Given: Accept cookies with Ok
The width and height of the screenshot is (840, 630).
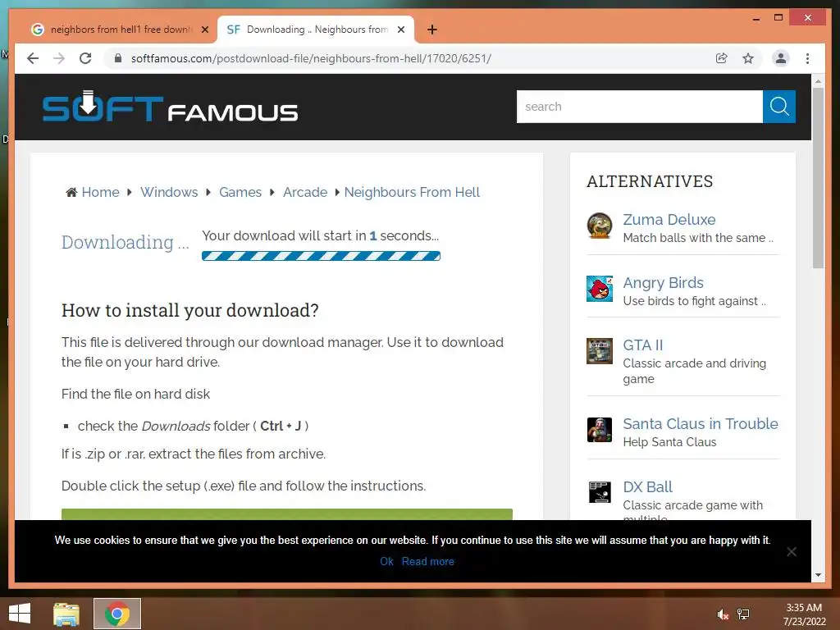Looking at the screenshot, I should click(386, 561).
